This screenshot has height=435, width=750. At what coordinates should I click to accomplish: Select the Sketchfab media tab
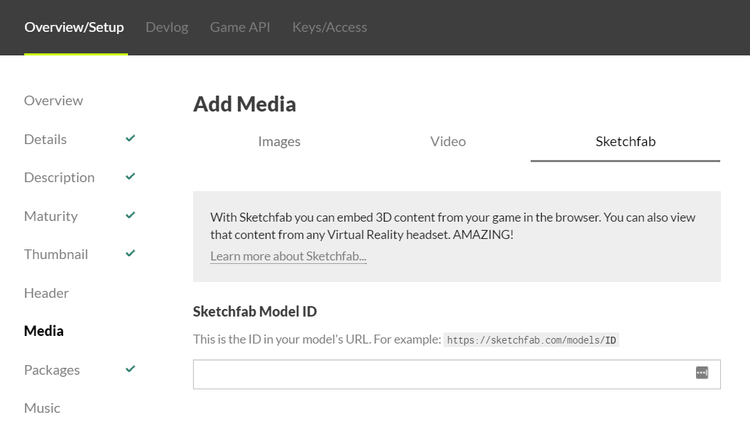pos(625,141)
